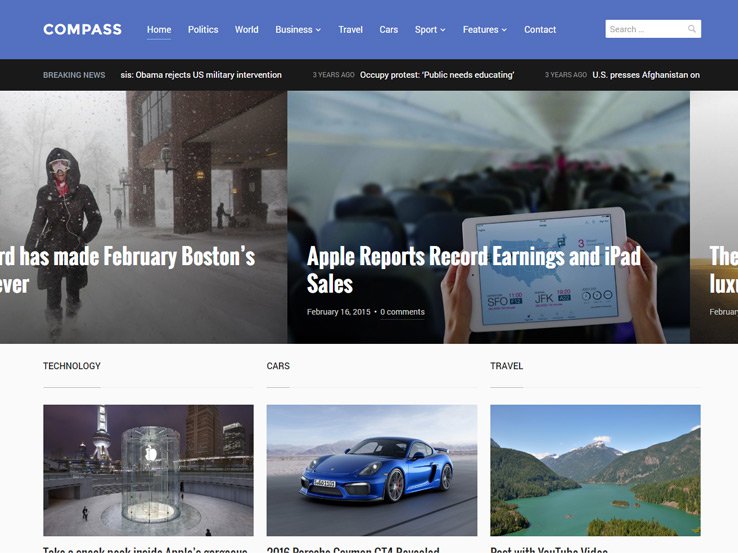The height and width of the screenshot is (553, 738).
Task: Open the Politics section
Action: (203, 29)
